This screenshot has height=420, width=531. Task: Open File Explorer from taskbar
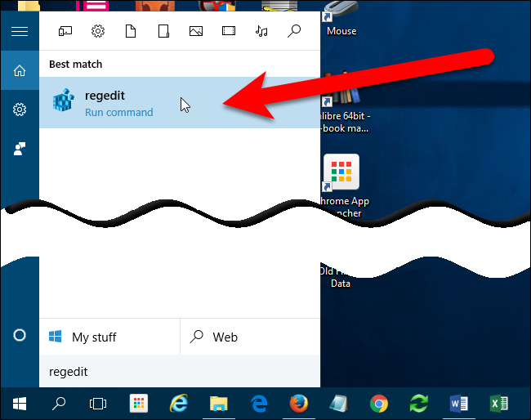219,404
